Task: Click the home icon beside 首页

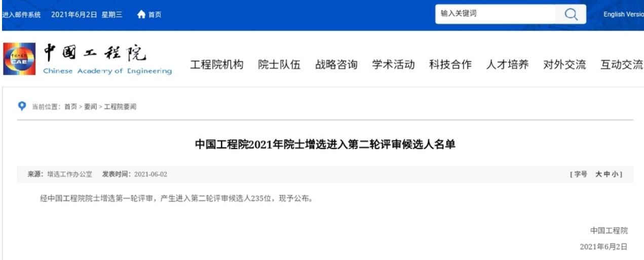Action: coord(141,14)
